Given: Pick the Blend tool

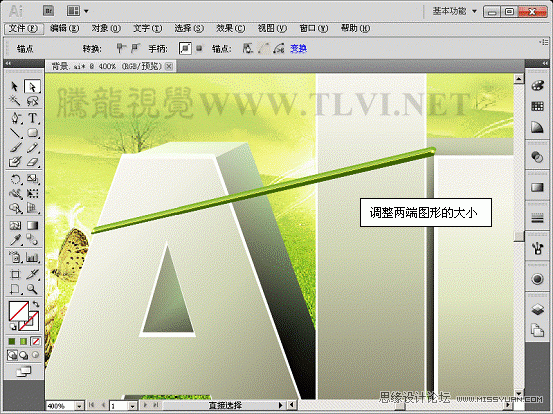Looking at the screenshot, I should [32, 240].
